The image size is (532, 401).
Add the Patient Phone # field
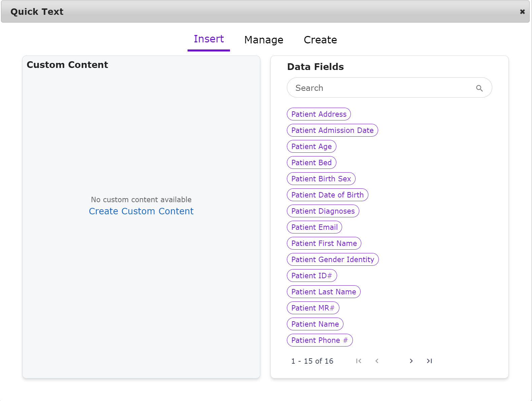[x=320, y=340]
